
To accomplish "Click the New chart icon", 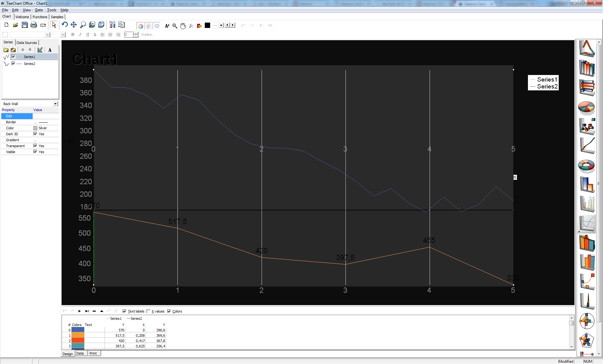I will coord(6,25).
